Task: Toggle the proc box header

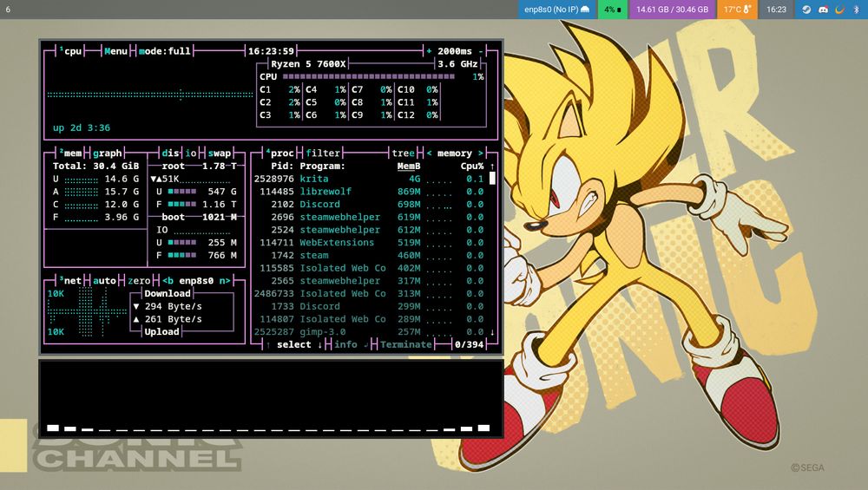Action: pyautogui.click(x=280, y=154)
